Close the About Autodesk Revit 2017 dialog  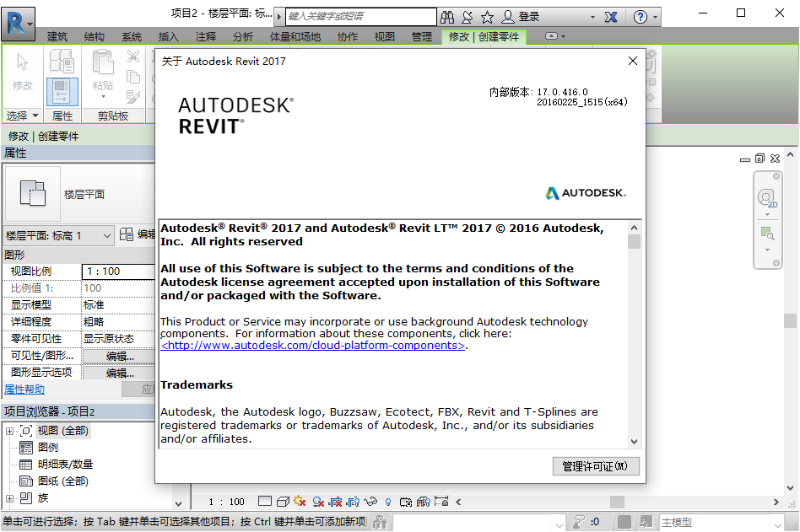[633, 61]
